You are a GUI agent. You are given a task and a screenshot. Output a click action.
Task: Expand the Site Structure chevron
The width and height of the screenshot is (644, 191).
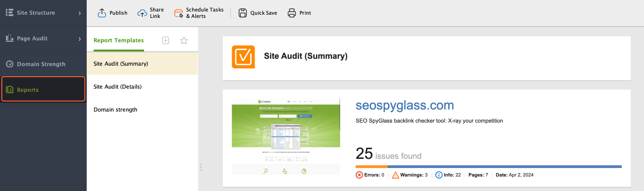tap(80, 13)
